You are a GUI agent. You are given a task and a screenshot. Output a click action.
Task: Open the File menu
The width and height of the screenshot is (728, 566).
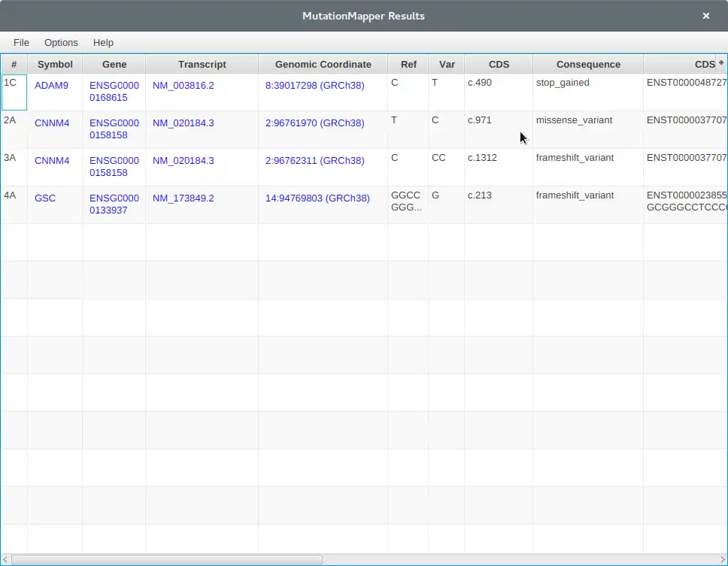[x=21, y=43]
